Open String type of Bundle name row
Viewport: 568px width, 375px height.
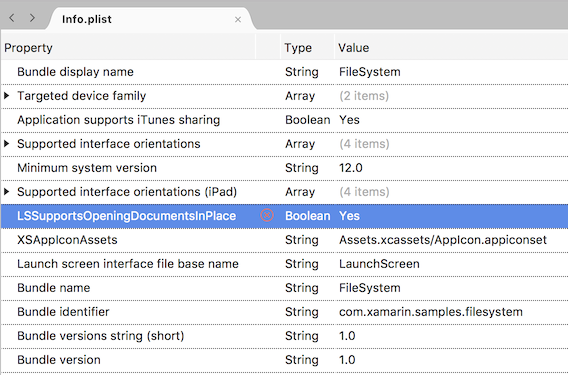coord(302,288)
